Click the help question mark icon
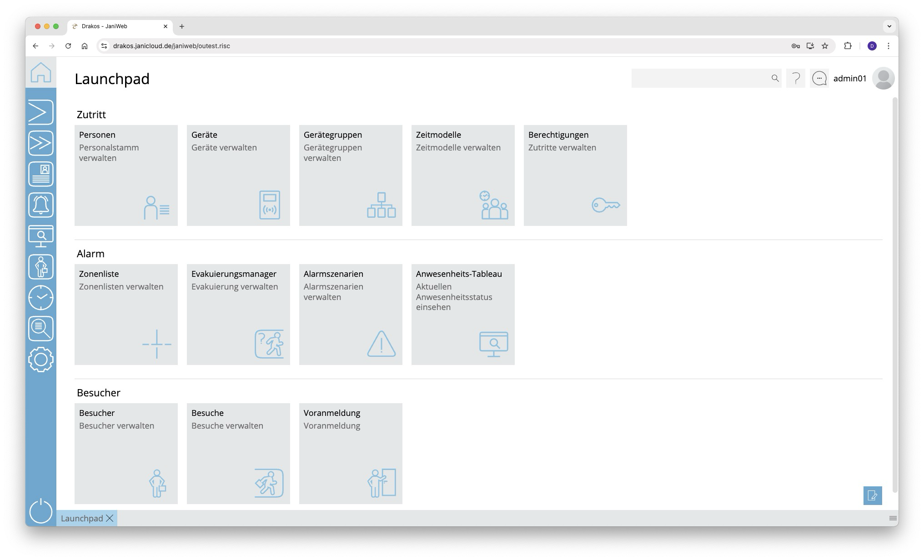 tap(796, 79)
